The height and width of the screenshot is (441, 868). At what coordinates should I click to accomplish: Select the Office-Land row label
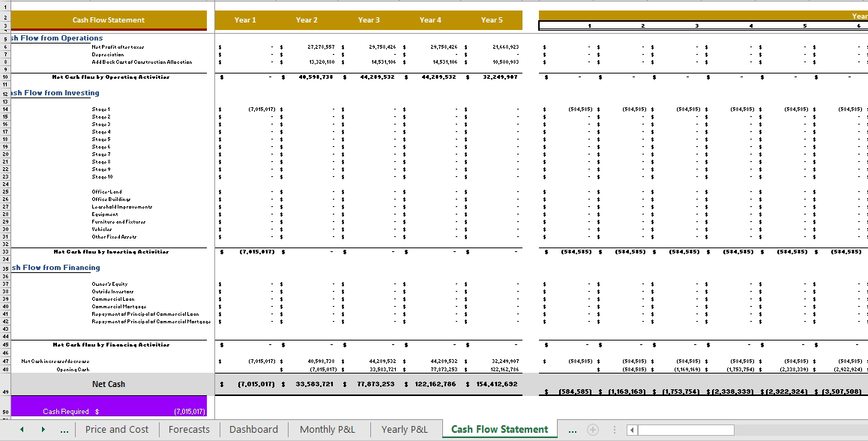(107, 192)
